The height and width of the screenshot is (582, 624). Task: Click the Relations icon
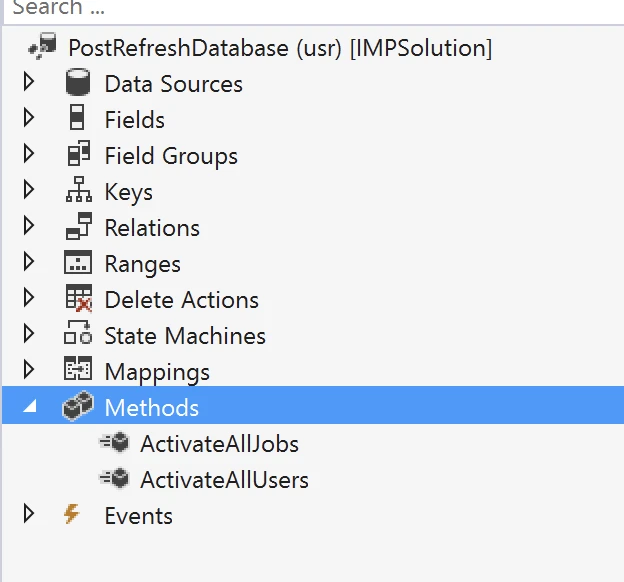pos(78,228)
